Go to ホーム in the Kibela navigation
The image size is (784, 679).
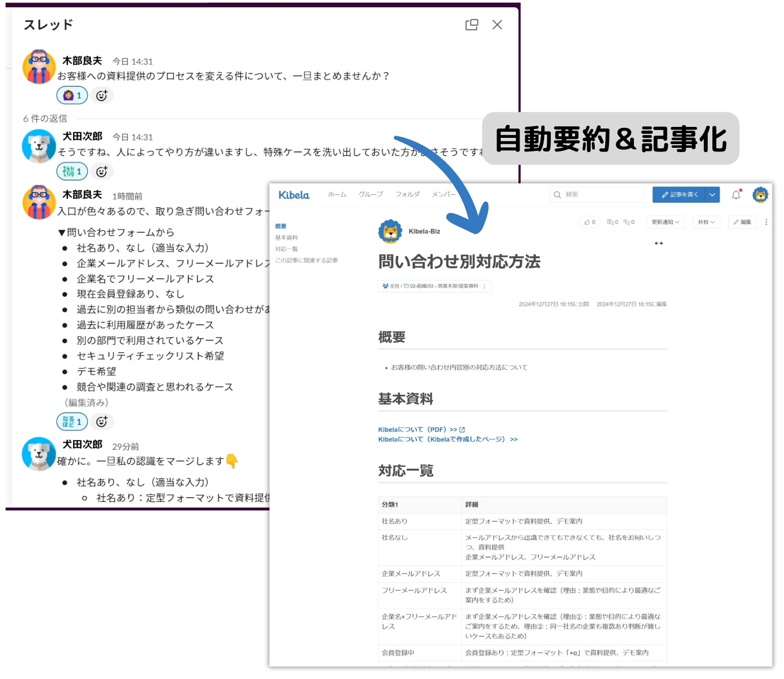pyautogui.click(x=337, y=194)
